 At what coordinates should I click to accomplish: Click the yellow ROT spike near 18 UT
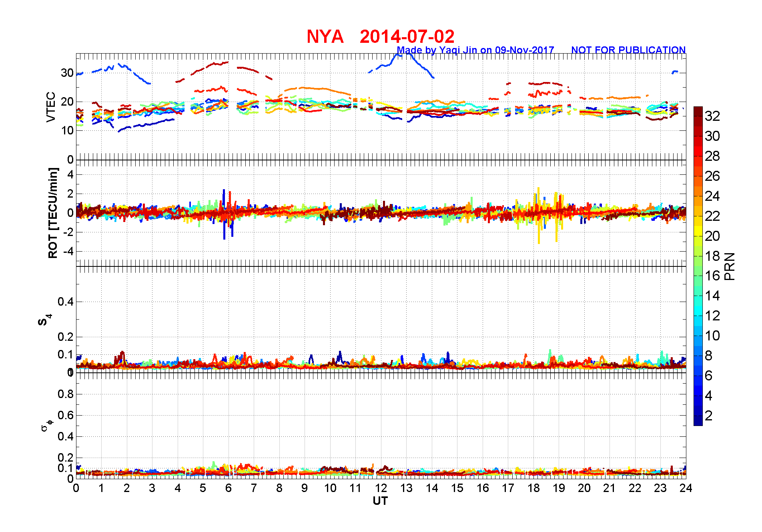click(539, 215)
